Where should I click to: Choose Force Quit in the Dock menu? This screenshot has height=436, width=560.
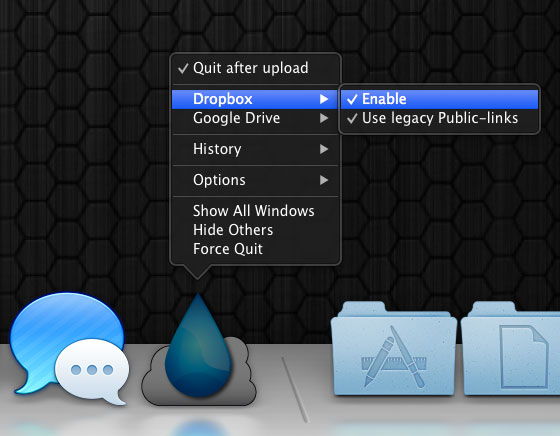[x=255, y=249]
